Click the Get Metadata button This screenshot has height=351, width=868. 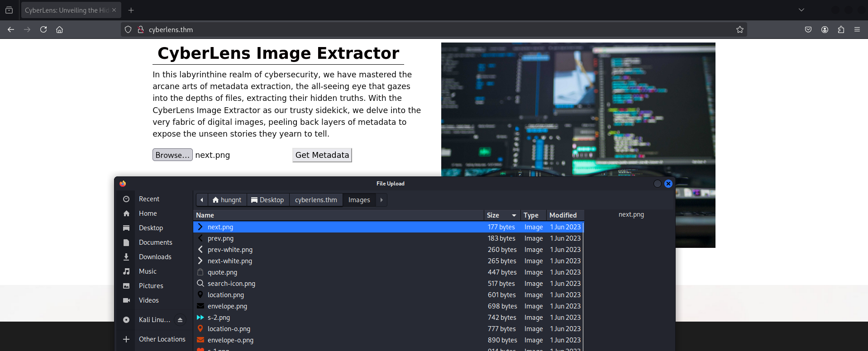(x=322, y=155)
